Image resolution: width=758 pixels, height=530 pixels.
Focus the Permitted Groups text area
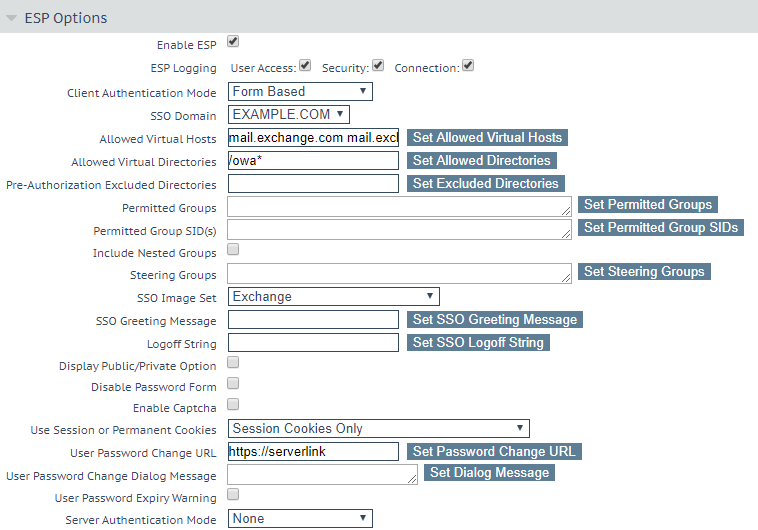coord(399,206)
